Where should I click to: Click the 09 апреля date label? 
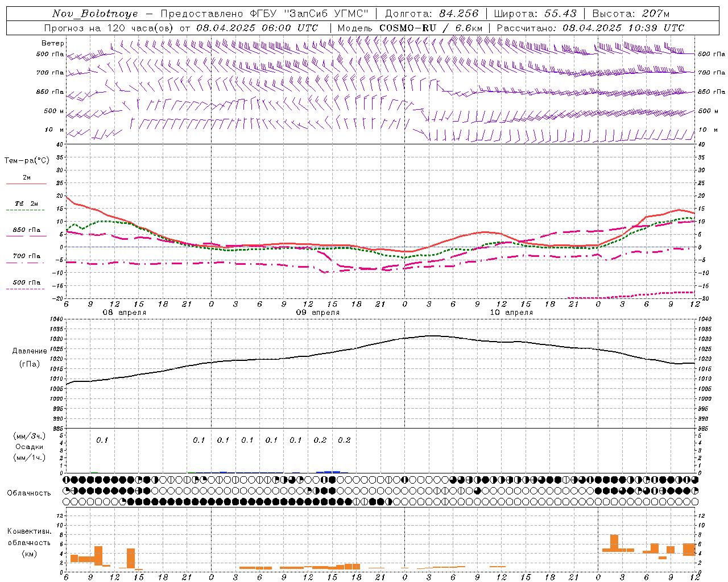318,313
